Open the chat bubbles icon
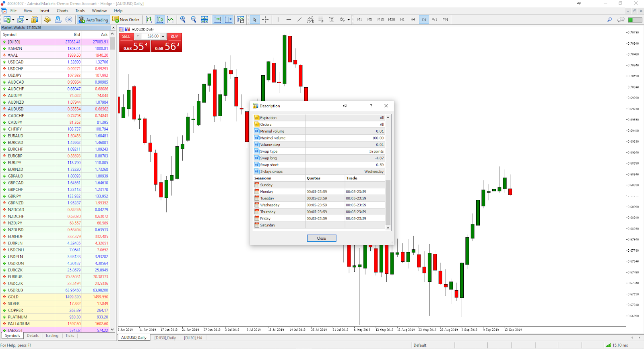 click(x=621, y=19)
